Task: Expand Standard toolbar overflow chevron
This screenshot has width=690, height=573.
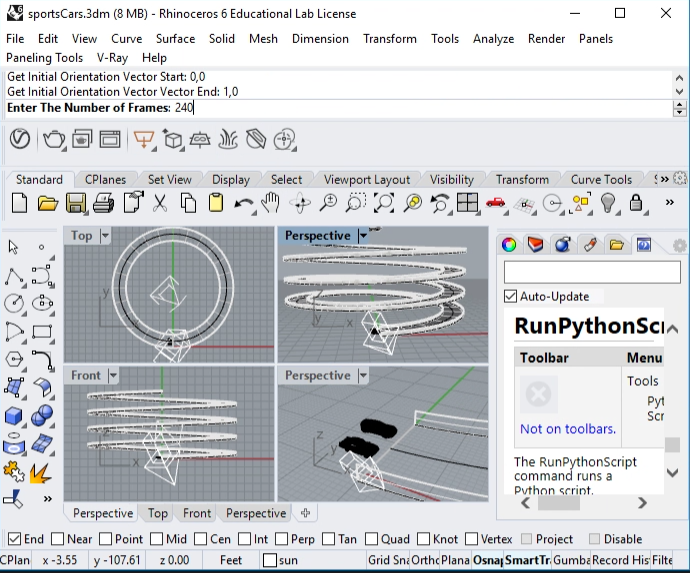Action: 669,202
